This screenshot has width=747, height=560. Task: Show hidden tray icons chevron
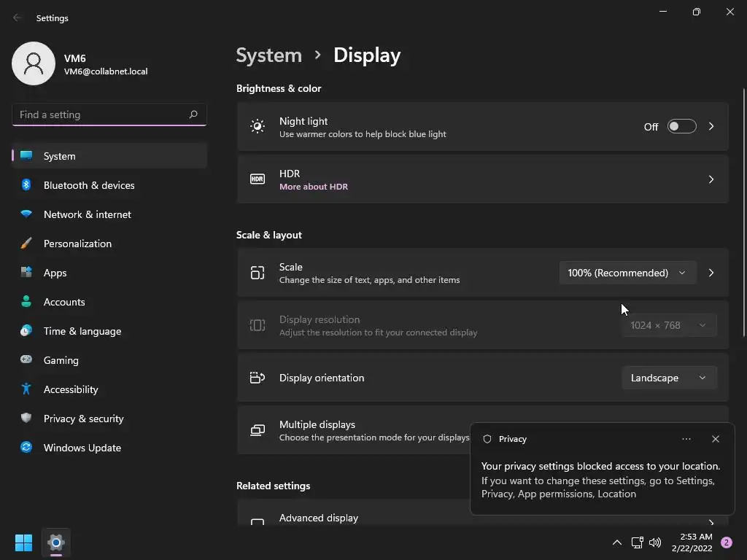616,542
